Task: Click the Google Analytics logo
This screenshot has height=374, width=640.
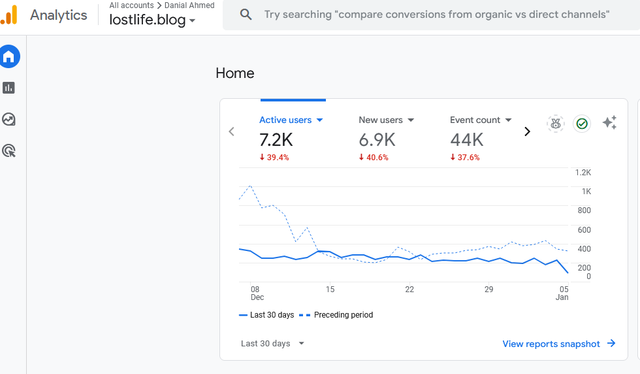Action: [9, 15]
